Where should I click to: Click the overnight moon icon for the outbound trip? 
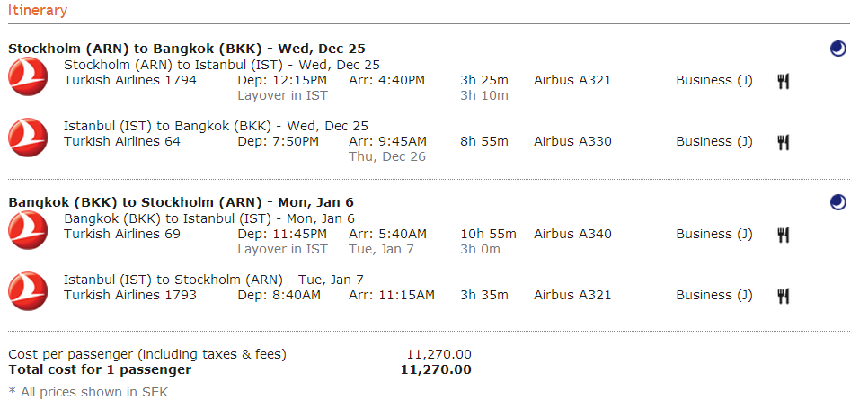pos(838,49)
